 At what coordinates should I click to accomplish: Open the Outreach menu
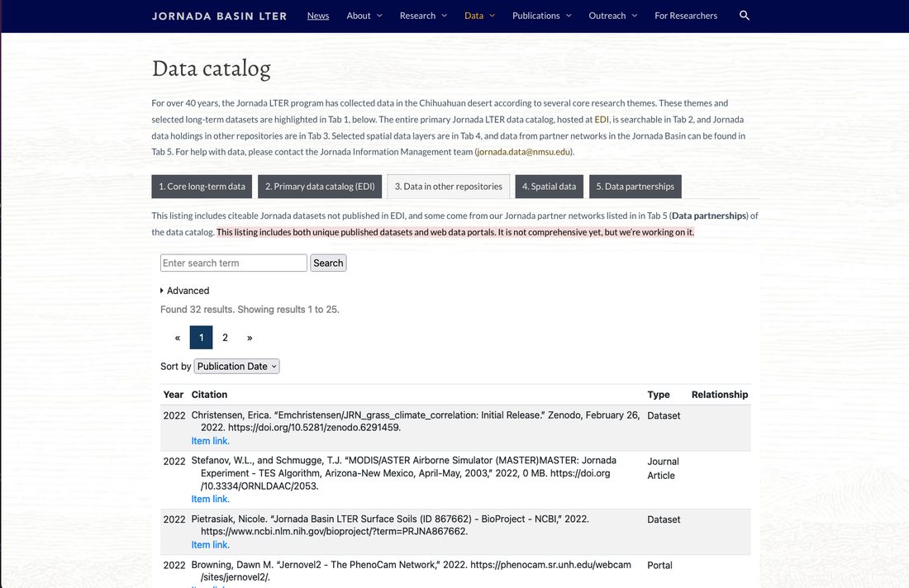click(x=613, y=16)
